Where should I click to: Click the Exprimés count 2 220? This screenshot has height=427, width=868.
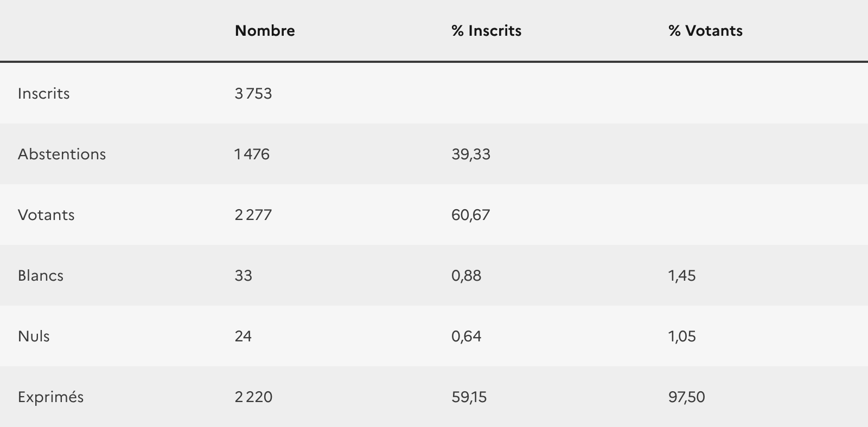(x=254, y=397)
